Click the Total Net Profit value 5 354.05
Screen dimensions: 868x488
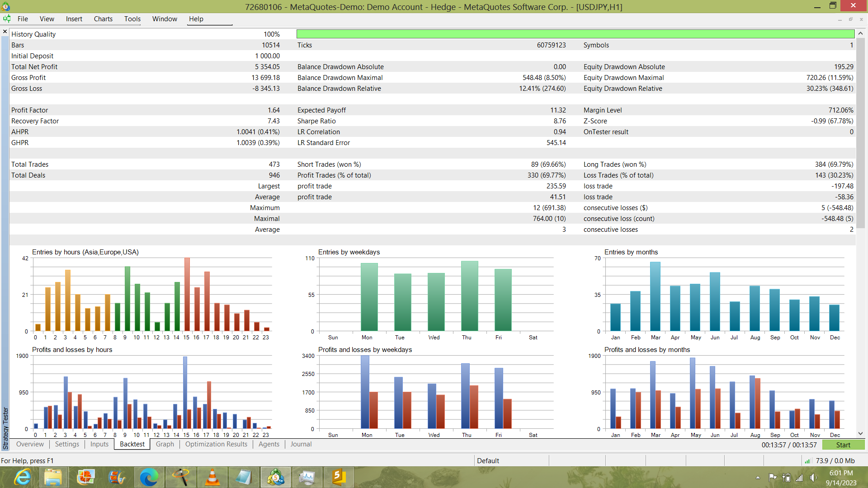point(267,66)
